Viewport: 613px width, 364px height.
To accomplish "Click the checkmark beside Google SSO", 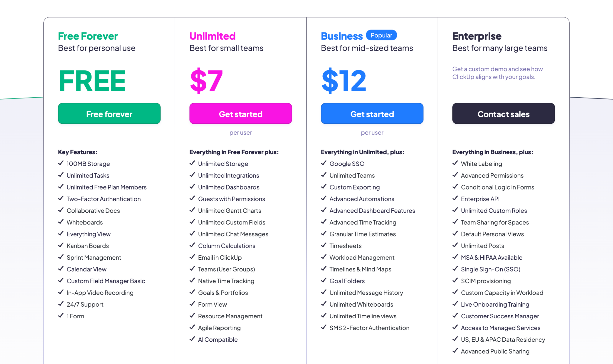I will coord(324,163).
